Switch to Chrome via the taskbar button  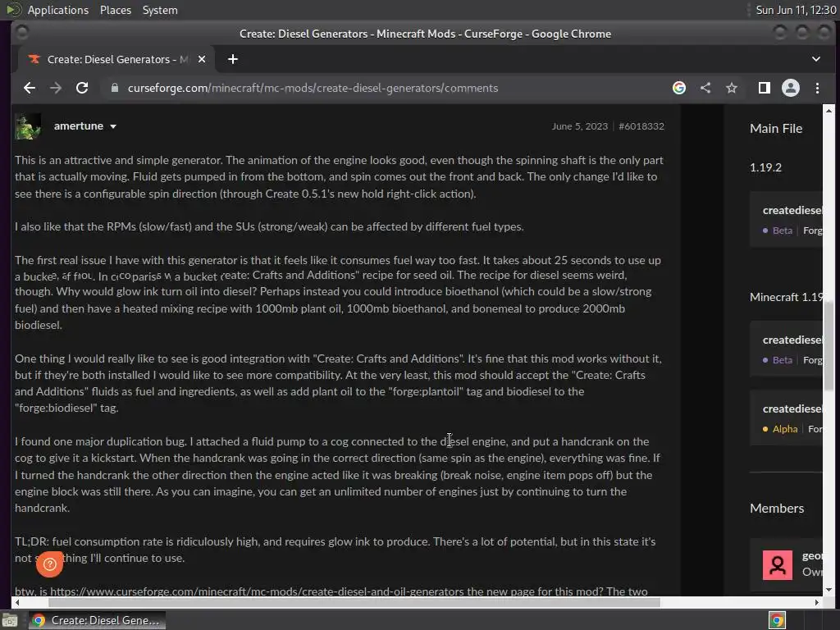coord(97,620)
